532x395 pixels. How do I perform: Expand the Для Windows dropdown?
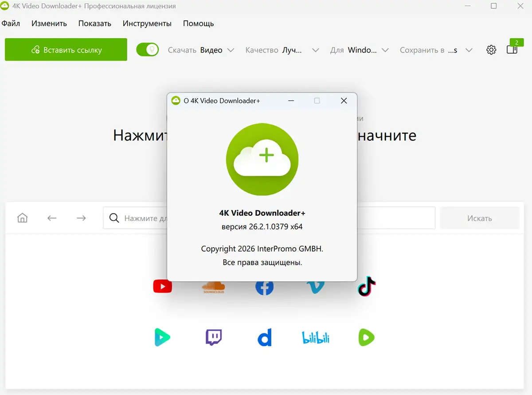[360, 50]
